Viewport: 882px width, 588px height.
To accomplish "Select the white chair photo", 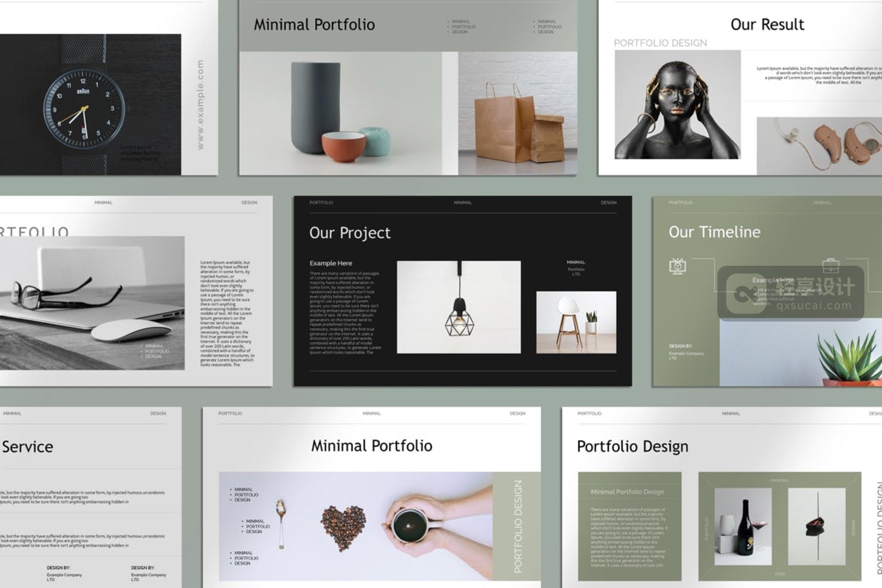I will click(x=576, y=322).
